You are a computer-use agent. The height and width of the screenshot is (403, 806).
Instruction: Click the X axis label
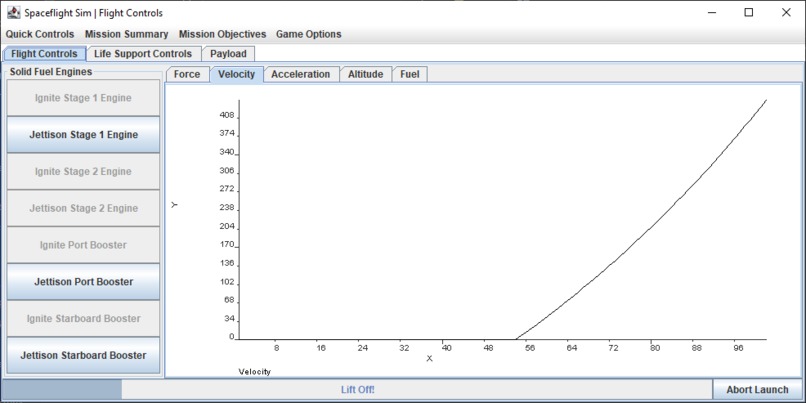click(x=430, y=358)
